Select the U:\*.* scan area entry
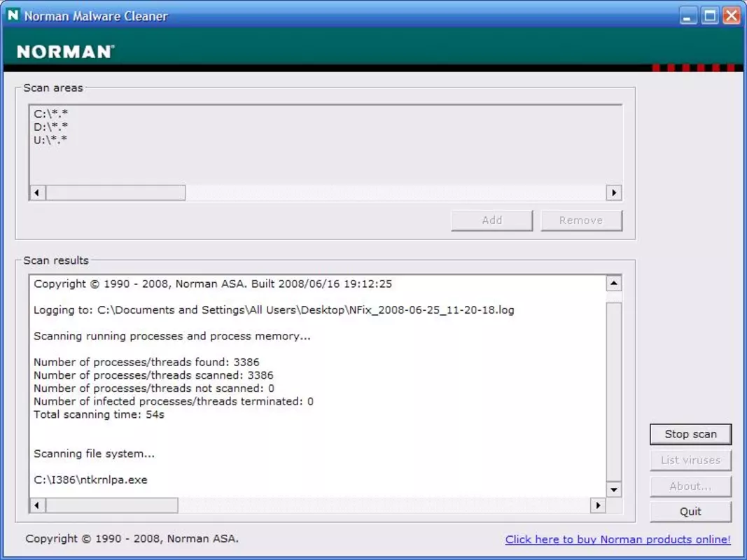This screenshot has width=747, height=560. [50, 140]
